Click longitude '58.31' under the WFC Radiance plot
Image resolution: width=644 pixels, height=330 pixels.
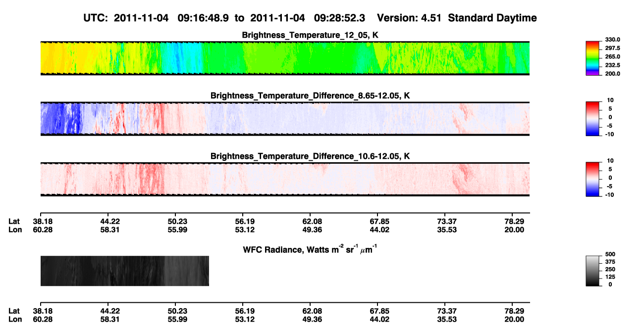pos(110,319)
